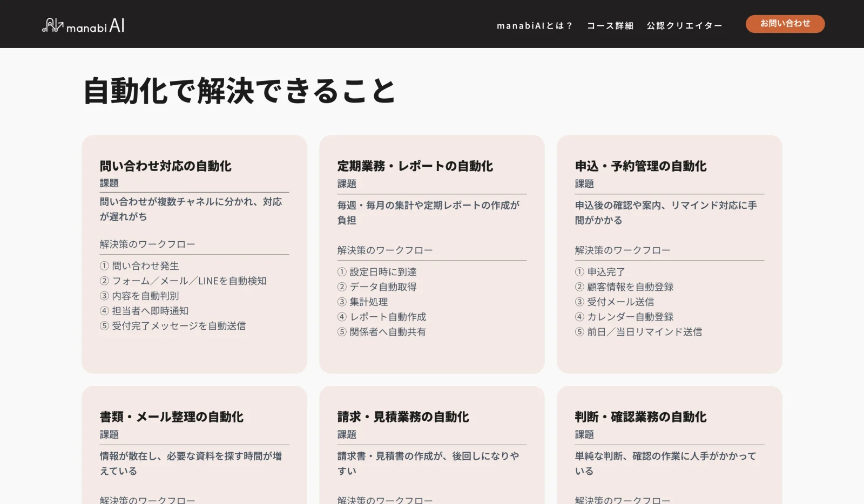Click step ② 顧客情報を自動登録
The height and width of the screenshot is (504, 864).
click(624, 287)
